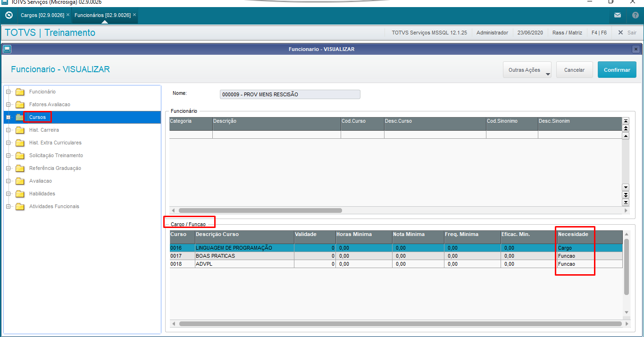Switch to the Cargos [02.9.0026] tab
The height and width of the screenshot is (337, 644).
pyautogui.click(x=42, y=15)
